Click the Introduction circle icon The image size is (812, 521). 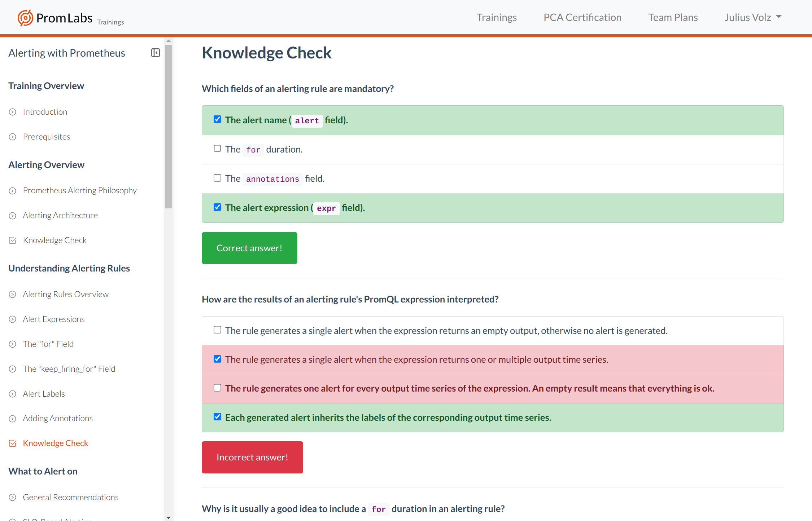[x=13, y=111]
